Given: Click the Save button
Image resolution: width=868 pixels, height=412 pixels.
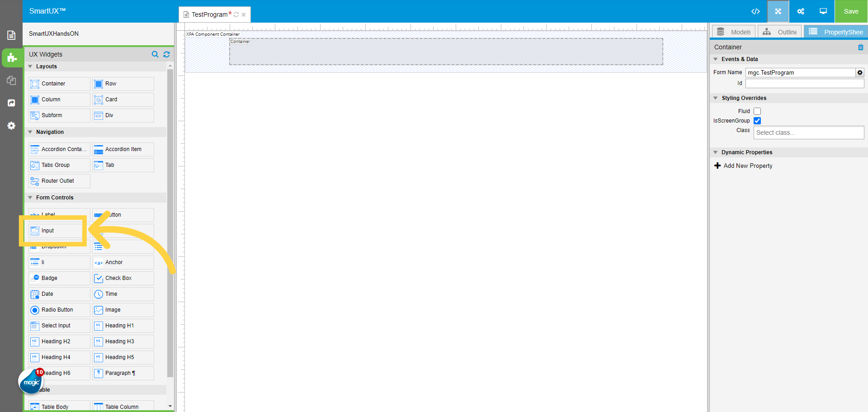Looking at the screenshot, I should click(851, 11).
